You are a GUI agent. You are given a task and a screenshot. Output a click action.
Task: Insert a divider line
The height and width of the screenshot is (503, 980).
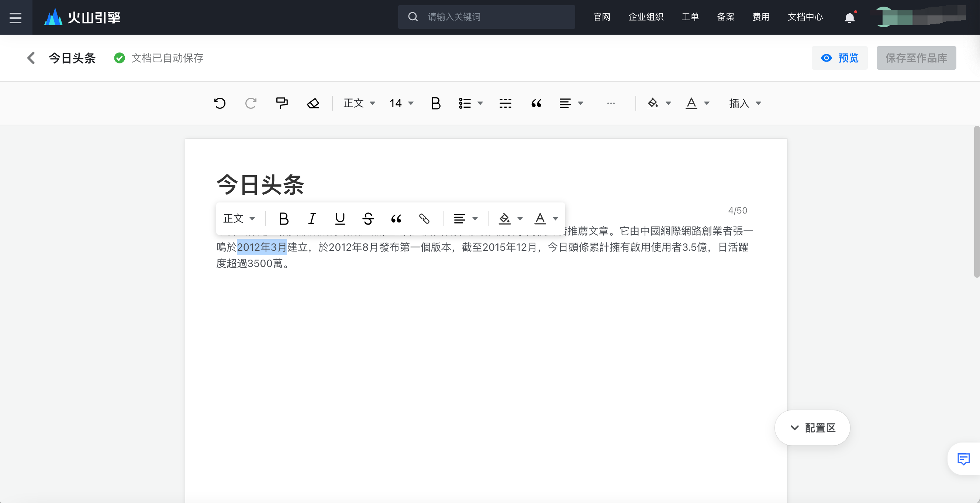click(x=505, y=103)
